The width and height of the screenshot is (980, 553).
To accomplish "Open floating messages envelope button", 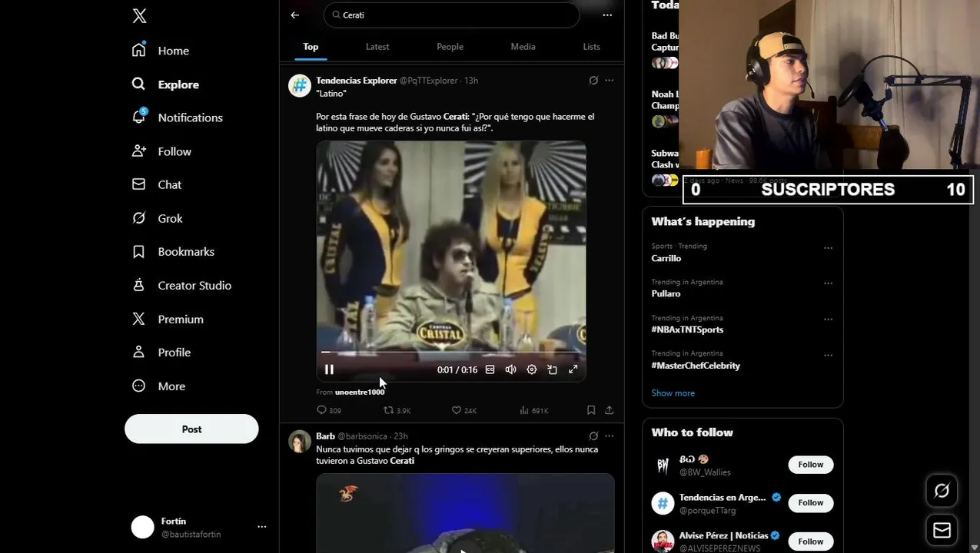I will click(942, 531).
